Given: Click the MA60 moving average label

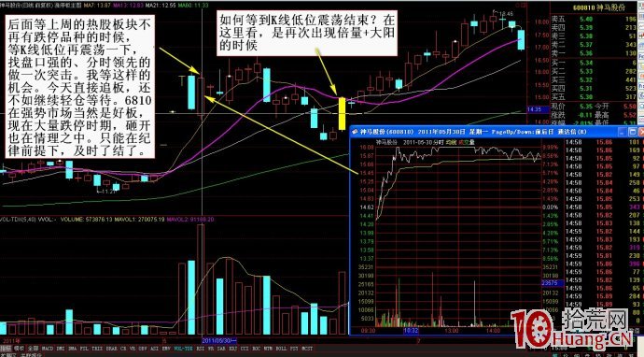Looking at the screenshot, I should (x=194, y=6).
